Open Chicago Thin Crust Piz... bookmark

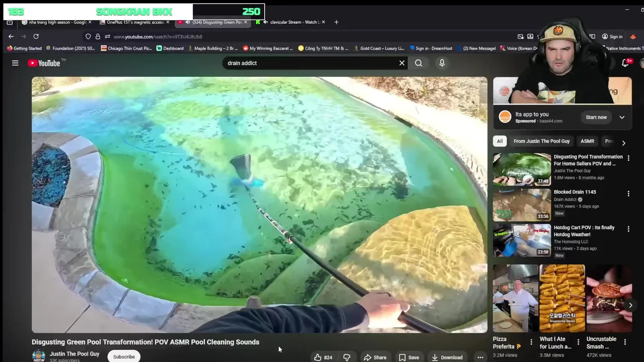coord(126,48)
